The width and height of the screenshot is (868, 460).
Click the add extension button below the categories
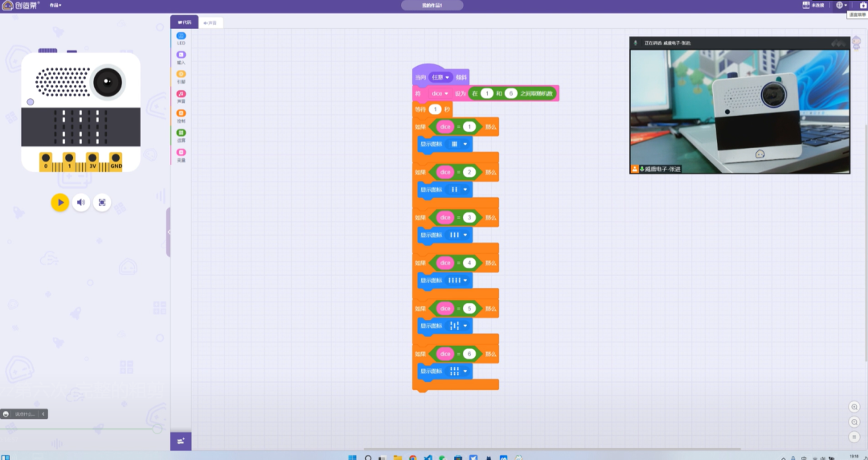181,441
